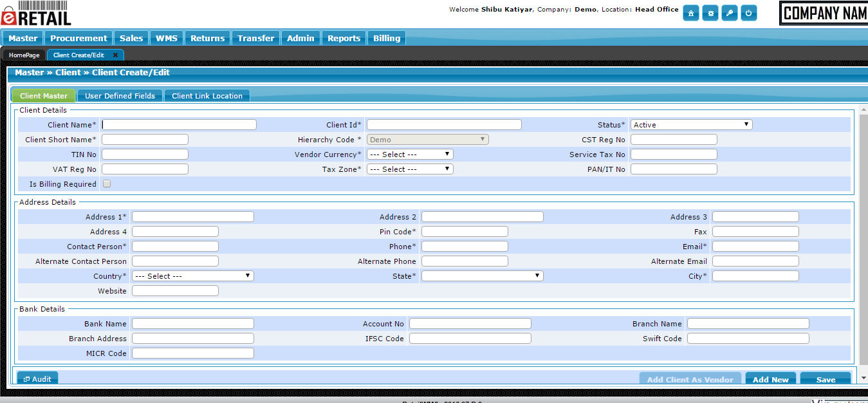
Task: Open the Transfer menu
Action: tap(256, 38)
